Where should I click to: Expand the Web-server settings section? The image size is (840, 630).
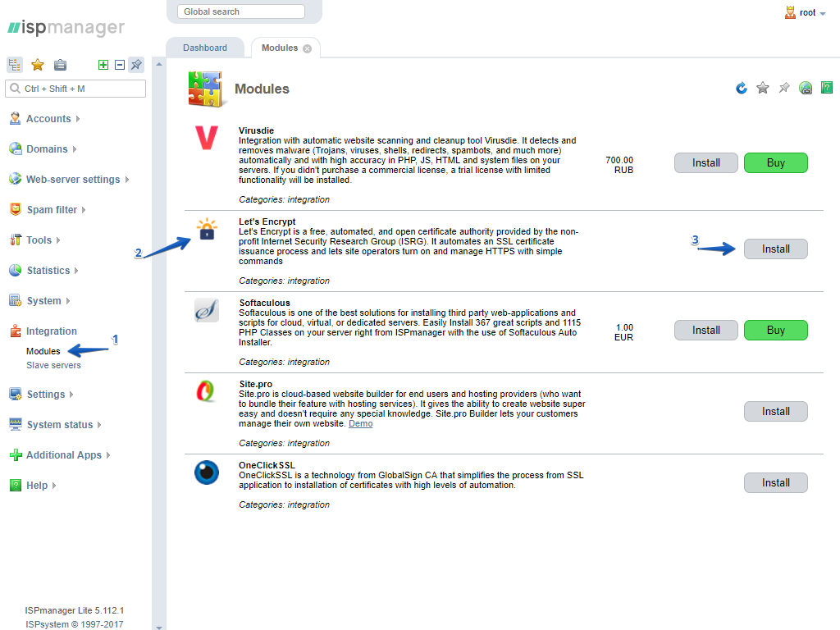(x=127, y=180)
